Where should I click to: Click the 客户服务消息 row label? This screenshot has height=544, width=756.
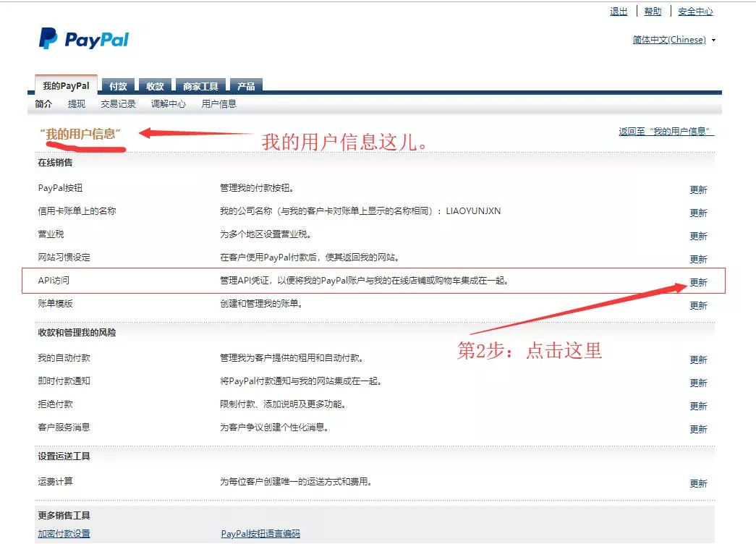[x=64, y=428]
